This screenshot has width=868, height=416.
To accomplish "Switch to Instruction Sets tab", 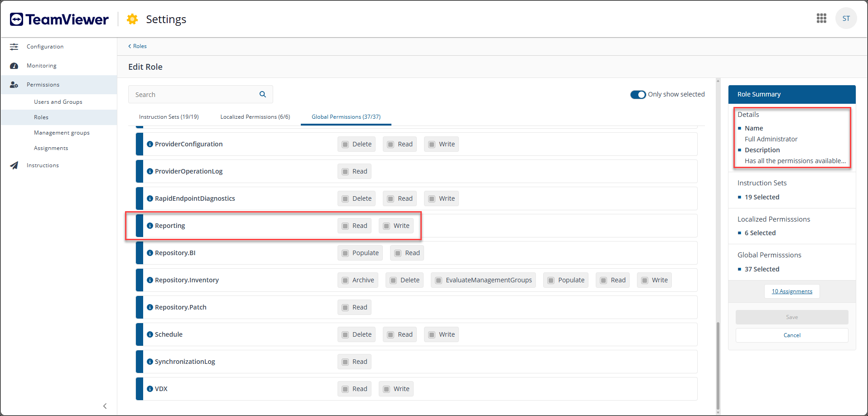I will (x=169, y=117).
